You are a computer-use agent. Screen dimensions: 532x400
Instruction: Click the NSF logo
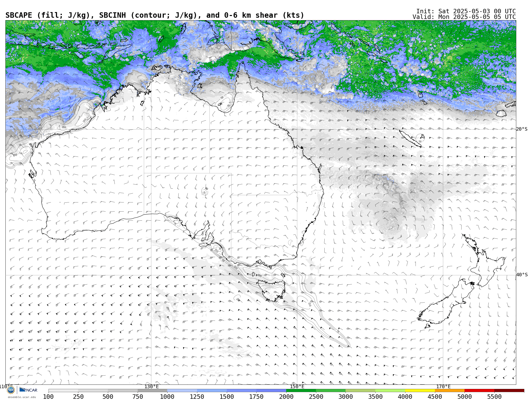tap(11, 390)
